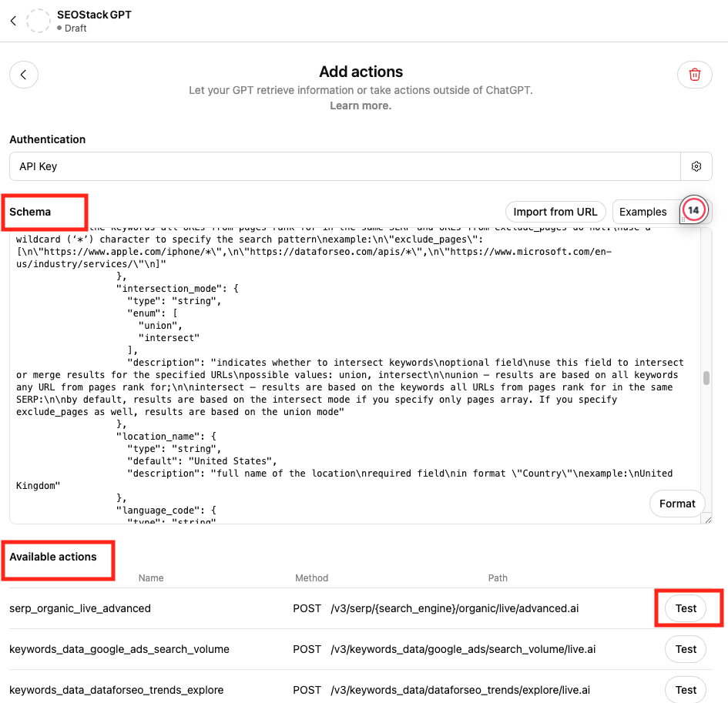This screenshot has height=703, width=728.
Task: Click the "default": "United States" line
Action: [202, 461]
